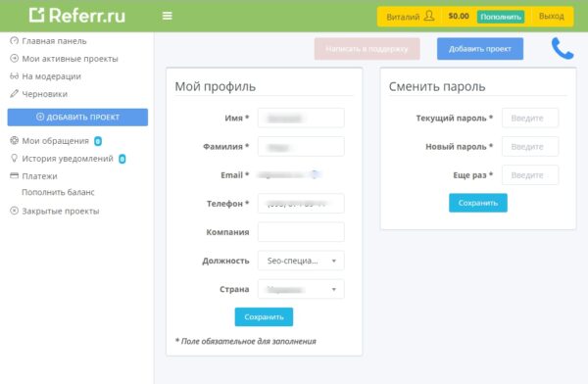Focus the Фамилия input field
The height and width of the screenshot is (384, 588).
click(x=301, y=147)
